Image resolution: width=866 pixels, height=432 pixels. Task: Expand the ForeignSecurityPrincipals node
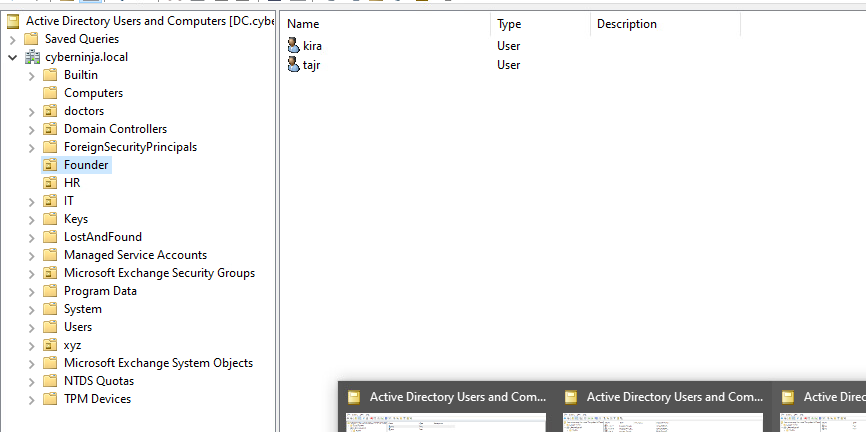(31, 147)
